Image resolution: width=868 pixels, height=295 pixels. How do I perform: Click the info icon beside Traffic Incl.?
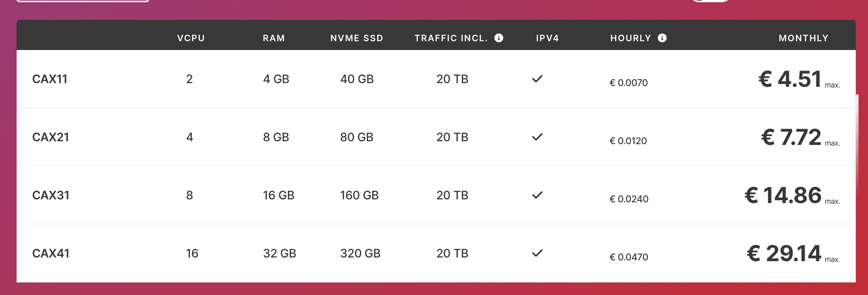(499, 38)
